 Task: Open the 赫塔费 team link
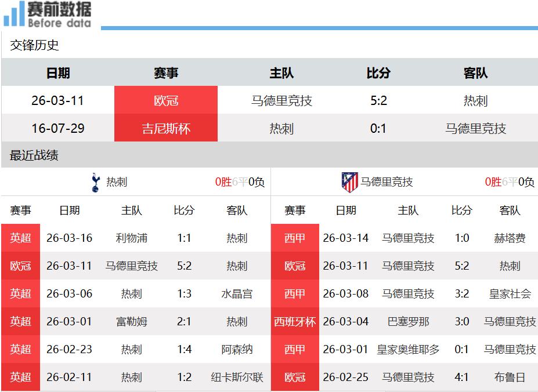[510, 238]
